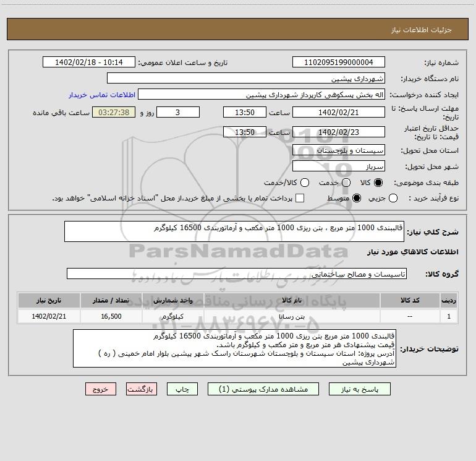This screenshot has width=476, height=461.
Task: Click the چاپ print button
Action: (x=182, y=389)
